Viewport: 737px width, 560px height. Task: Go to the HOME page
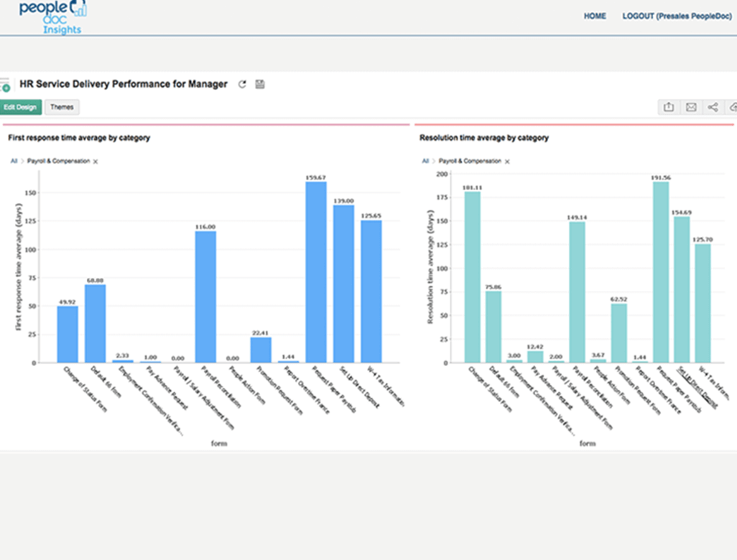595,16
